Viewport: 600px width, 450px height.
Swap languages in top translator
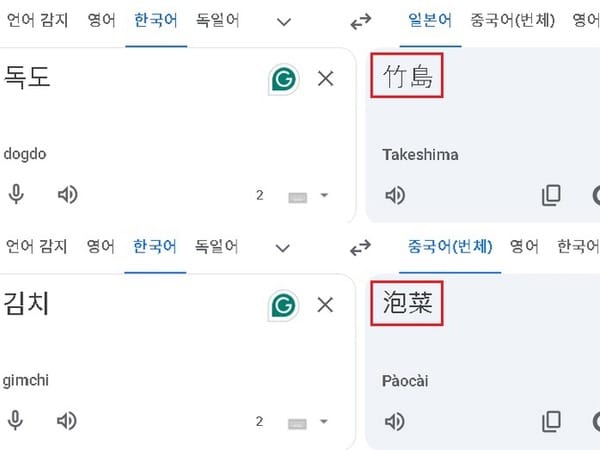361,22
